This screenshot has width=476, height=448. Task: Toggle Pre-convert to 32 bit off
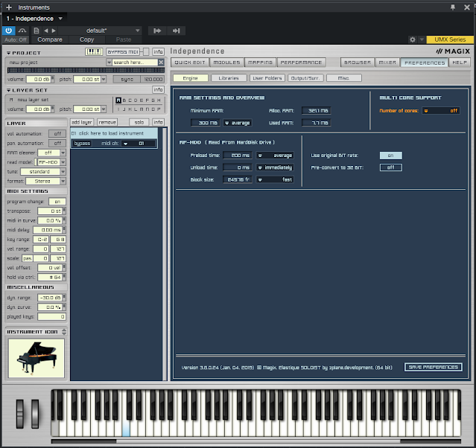point(390,167)
